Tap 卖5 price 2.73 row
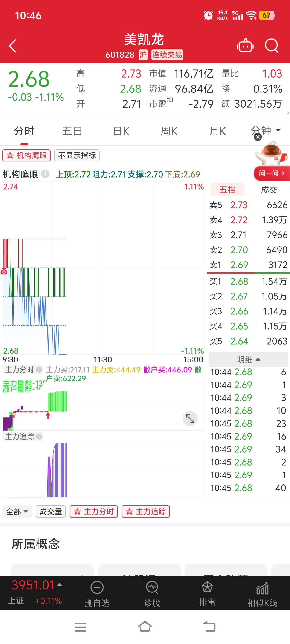290x644 pixels. pyautogui.click(x=248, y=205)
